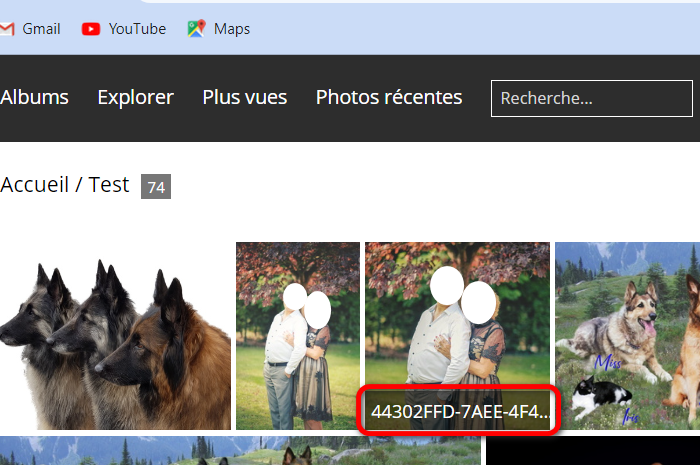Go to the Albums menu
This screenshot has width=700, height=465.
34,97
